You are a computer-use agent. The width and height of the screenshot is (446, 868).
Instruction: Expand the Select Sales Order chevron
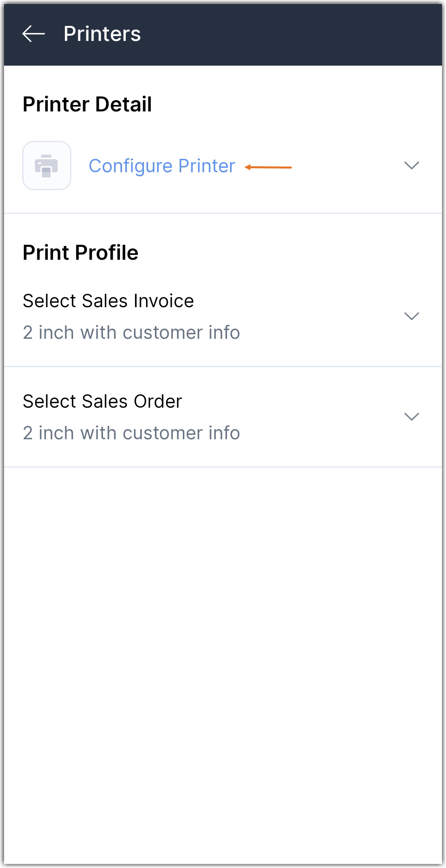pyautogui.click(x=411, y=417)
